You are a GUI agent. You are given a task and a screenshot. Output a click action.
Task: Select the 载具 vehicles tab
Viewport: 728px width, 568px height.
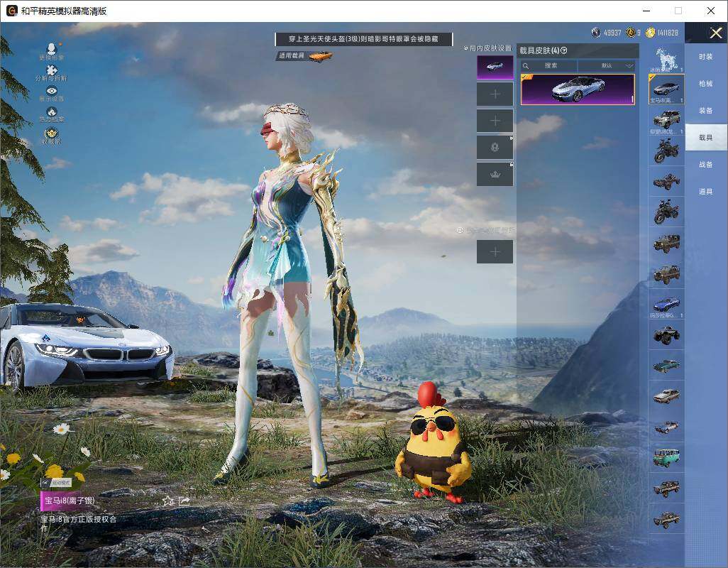pos(706,138)
